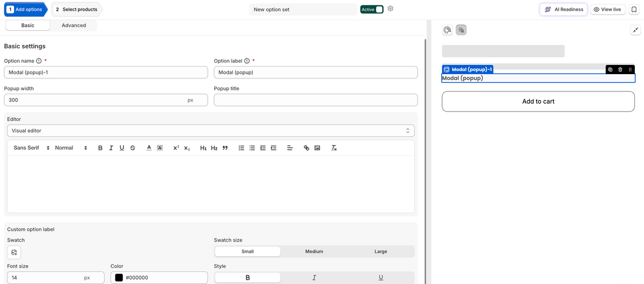Duplicate the Modal (popup)-1 option

(610, 69)
